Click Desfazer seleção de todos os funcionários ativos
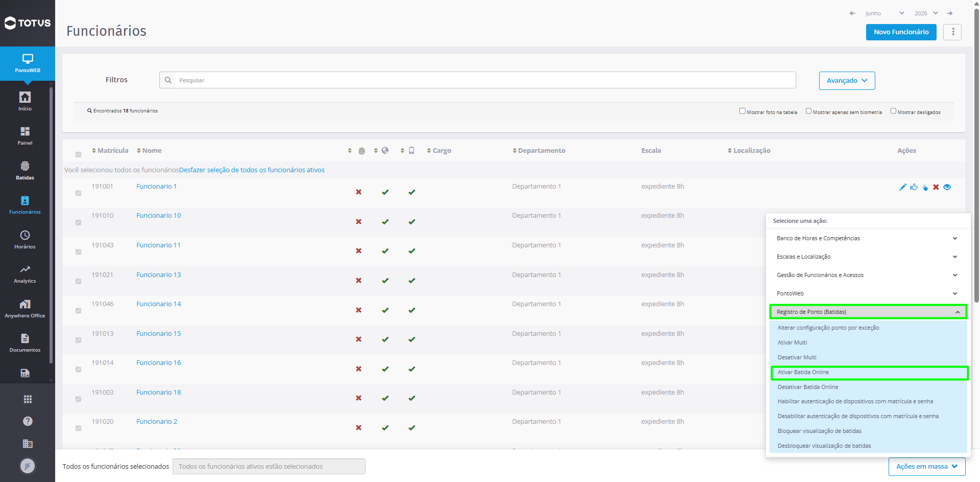Viewport: 980px width, 482px height. click(252, 170)
